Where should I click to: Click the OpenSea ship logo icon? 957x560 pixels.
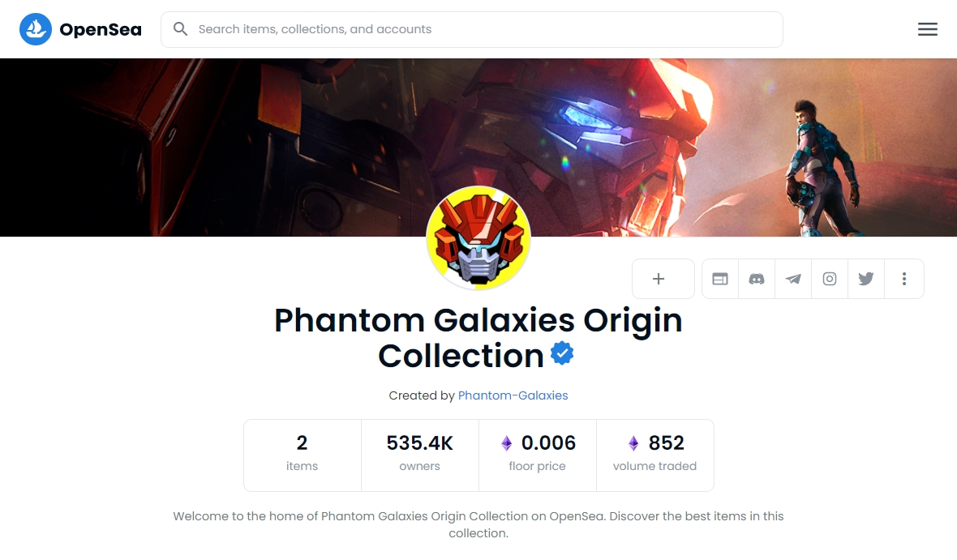click(36, 29)
